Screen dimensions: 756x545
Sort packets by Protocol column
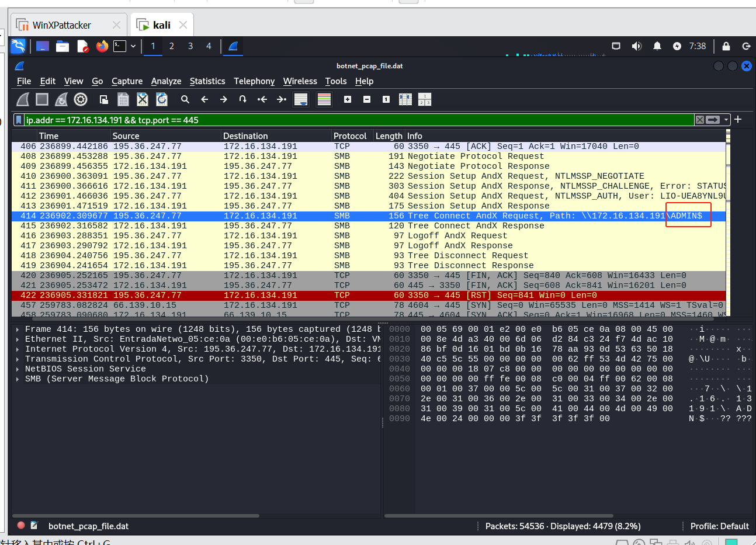(353, 136)
